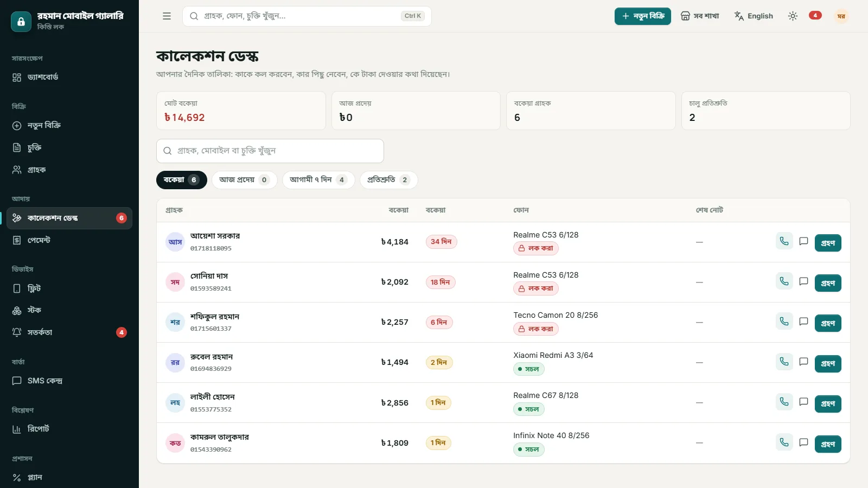Screen dimensions: 868x488
Task: Switch language to English
Action: [754, 16]
